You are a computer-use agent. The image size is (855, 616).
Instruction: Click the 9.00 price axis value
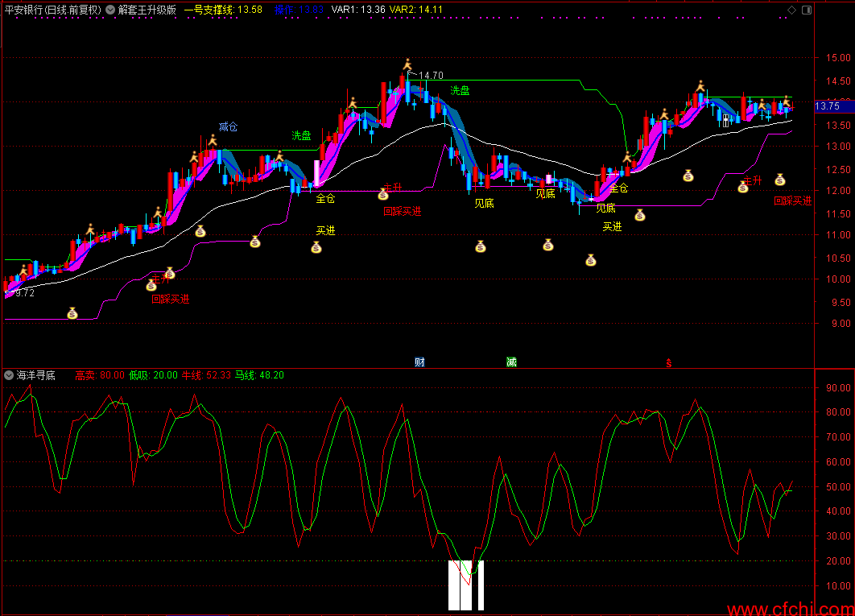click(x=841, y=324)
